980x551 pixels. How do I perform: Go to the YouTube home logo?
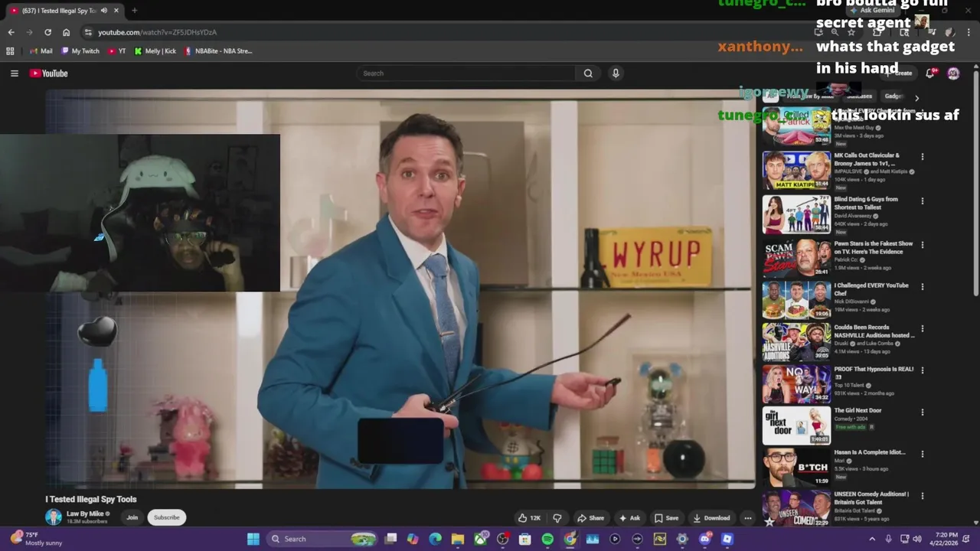tap(49, 73)
